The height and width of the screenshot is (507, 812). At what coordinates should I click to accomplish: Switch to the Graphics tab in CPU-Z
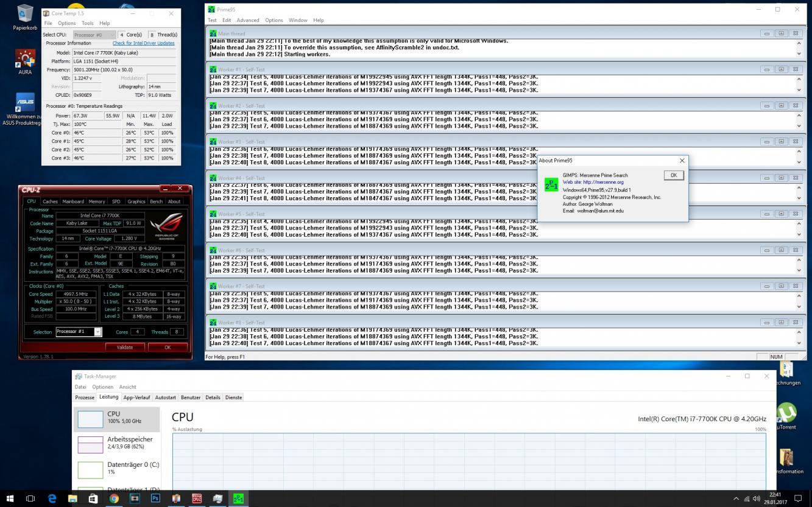click(x=136, y=201)
